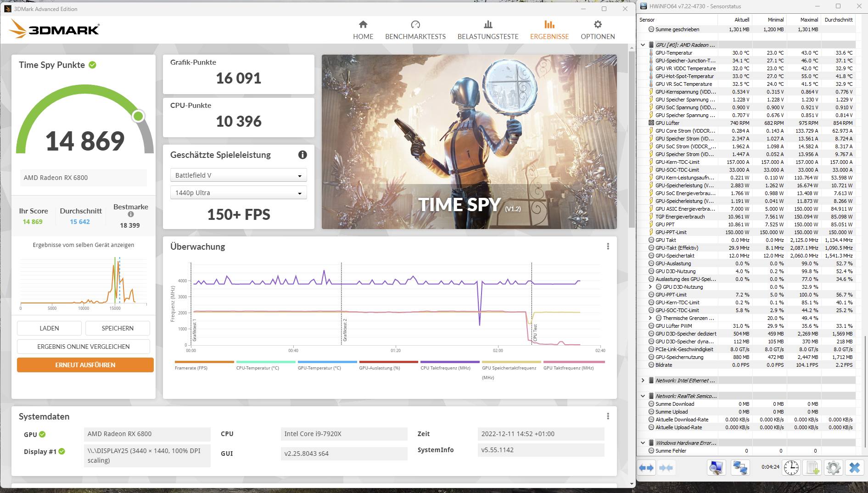Image resolution: width=868 pixels, height=493 pixels.
Task: Click Ergebnisse vom selben Gerät anzeigen
Action: point(84,245)
